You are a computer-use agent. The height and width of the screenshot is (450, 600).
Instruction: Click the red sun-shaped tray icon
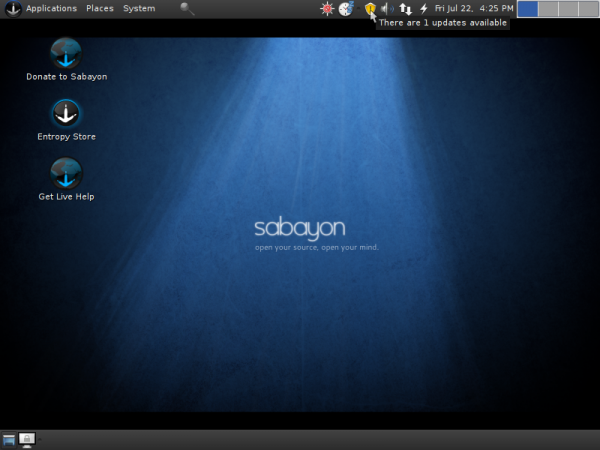pyautogui.click(x=327, y=8)
